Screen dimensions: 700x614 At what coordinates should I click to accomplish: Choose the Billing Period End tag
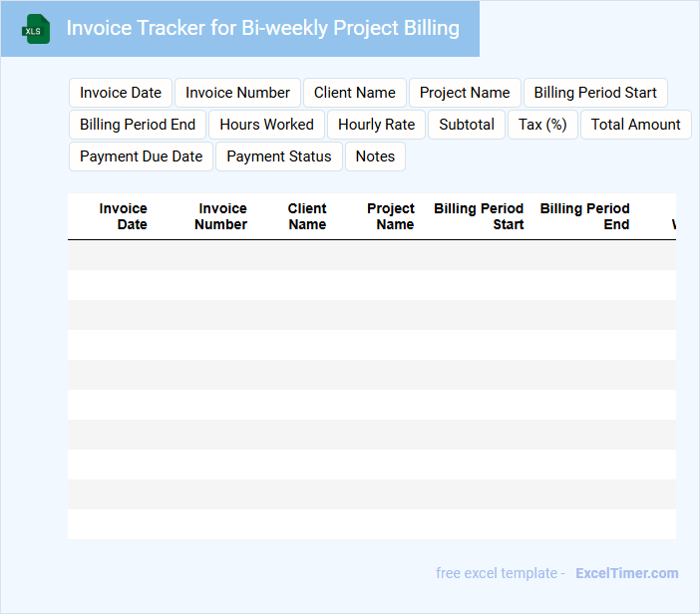138,125
